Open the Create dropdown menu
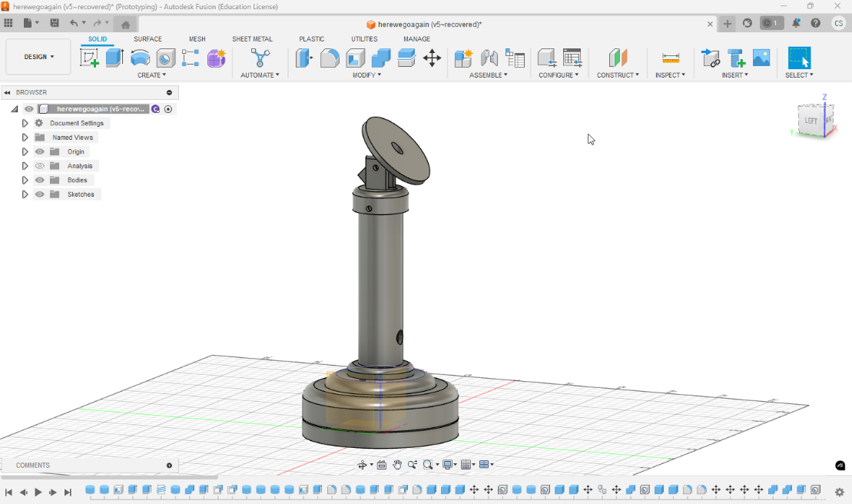The image size is (852, 504). coord(151,75)
